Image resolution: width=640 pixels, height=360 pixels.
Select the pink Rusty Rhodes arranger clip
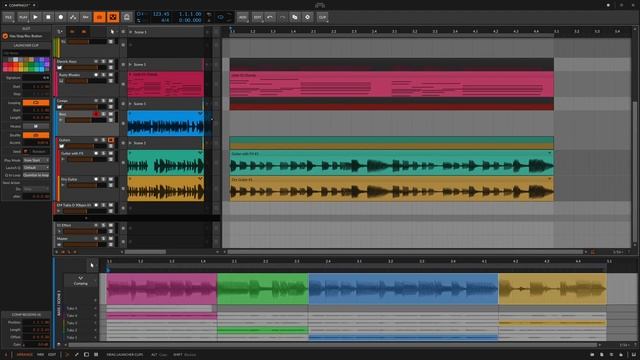[x=391, y=84]
